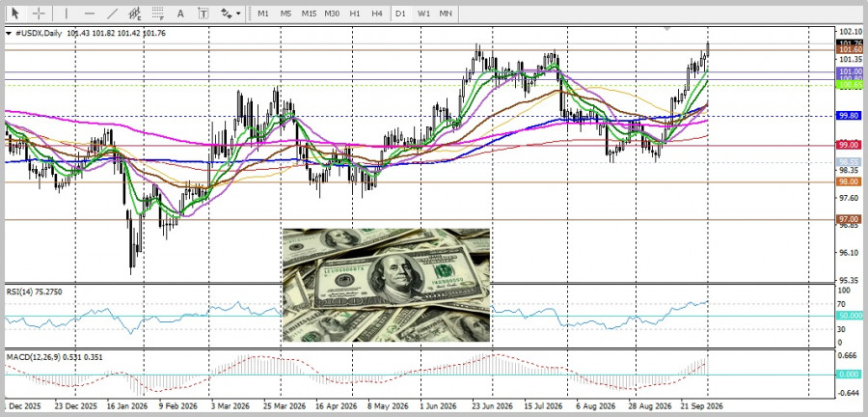Click the 96.10 price scale value
The height and width of the screenshot is (417, 868).
point(850,253)
